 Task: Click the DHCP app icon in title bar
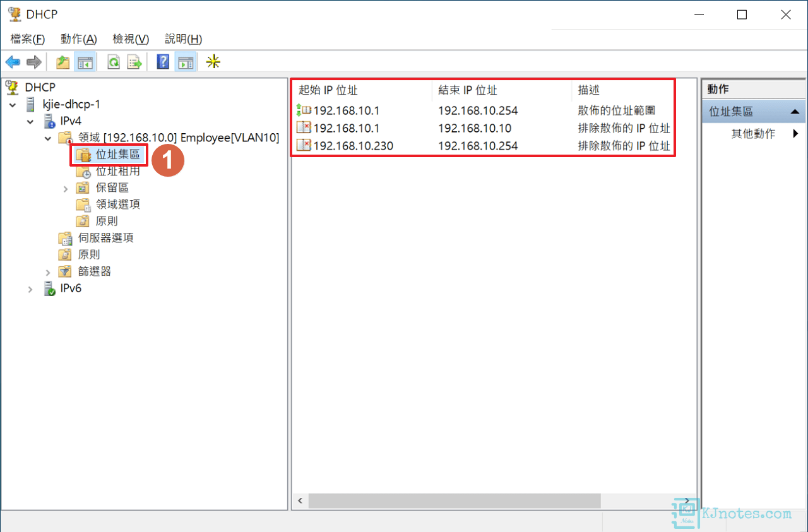15,15
